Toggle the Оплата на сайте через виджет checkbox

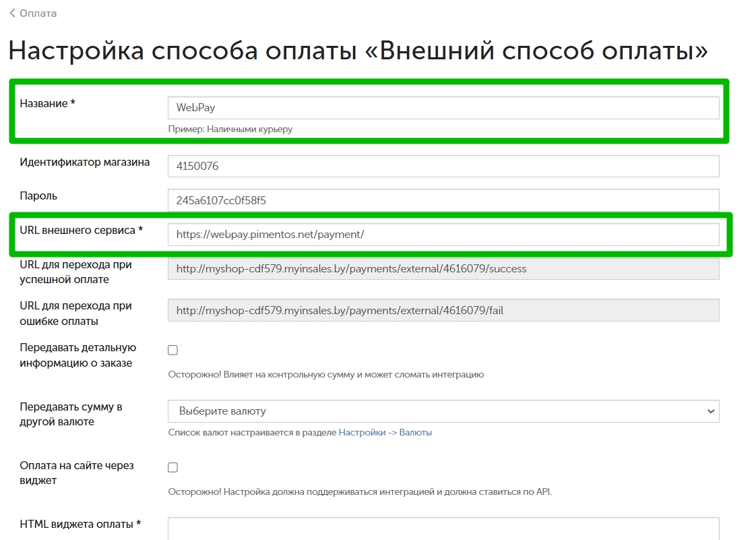(172, 468)
